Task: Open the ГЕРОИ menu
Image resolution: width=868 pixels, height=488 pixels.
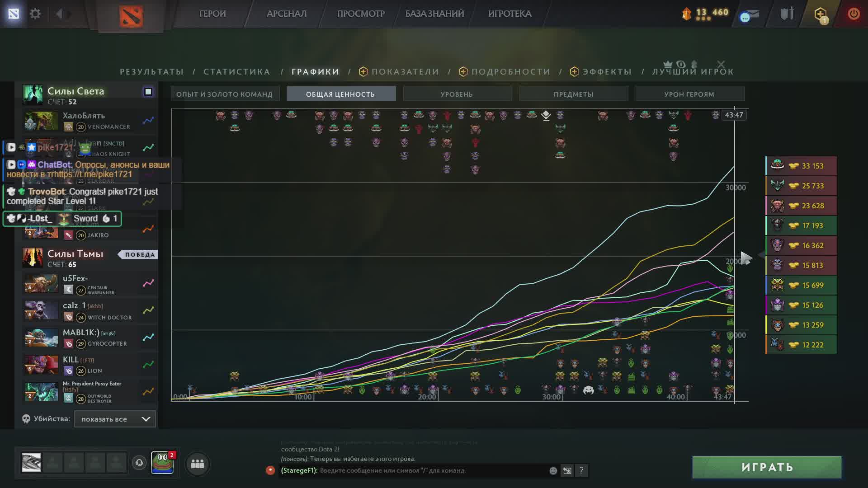Action: click(x=212, y=14)
